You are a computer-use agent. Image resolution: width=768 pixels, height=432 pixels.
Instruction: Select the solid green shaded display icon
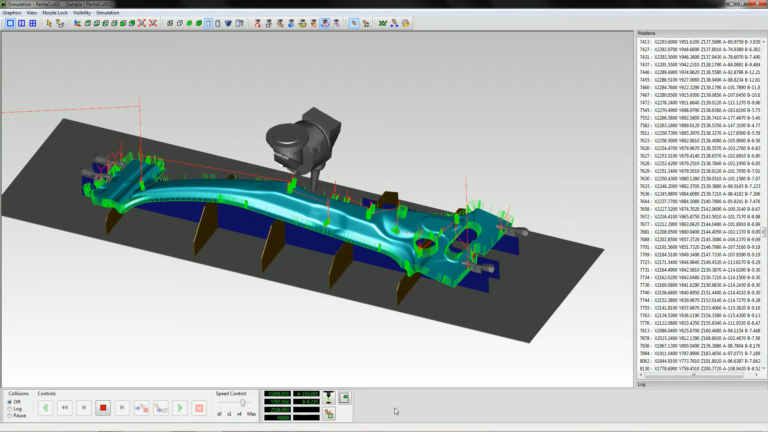189,23
